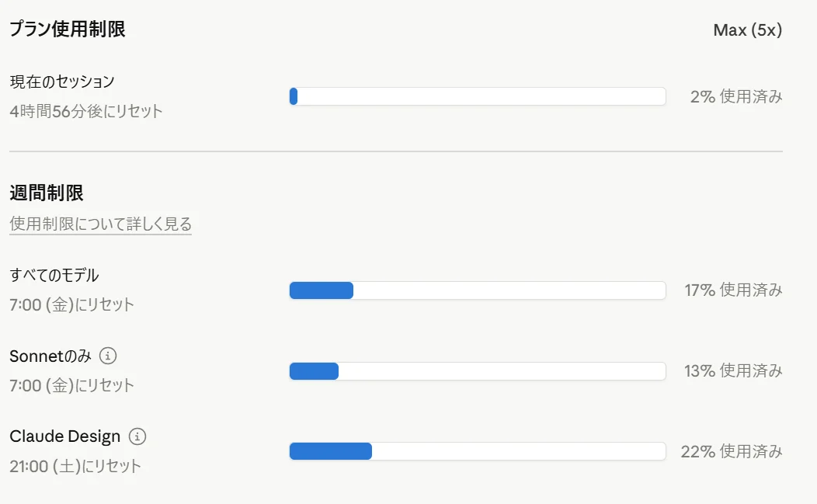This screenshot has width=817, height=504.
Task: Select the Sonnetのみ usage progress bar
Action: pos(477,371)
